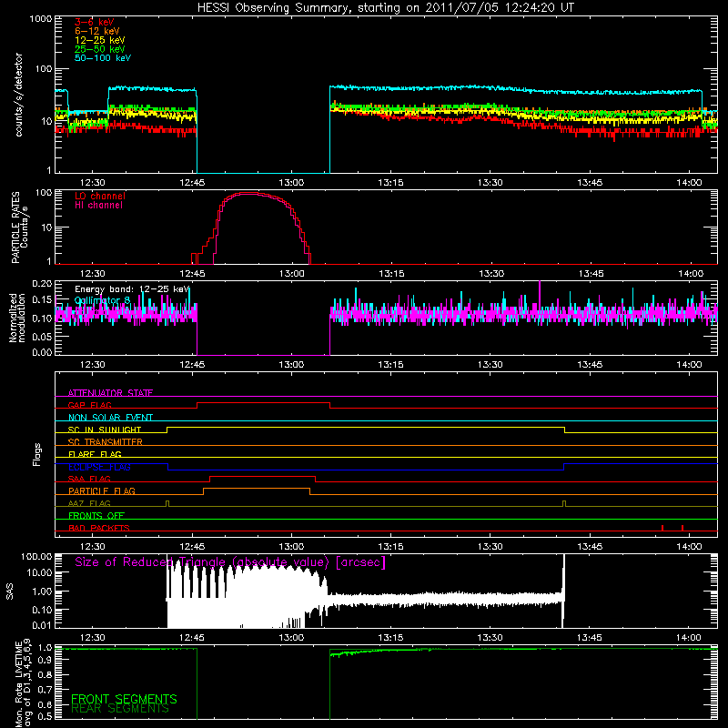The height and width of the screenshot is (728, 728).
Task: Click the cyan 50-100 keV legend label
Action: 103,58
